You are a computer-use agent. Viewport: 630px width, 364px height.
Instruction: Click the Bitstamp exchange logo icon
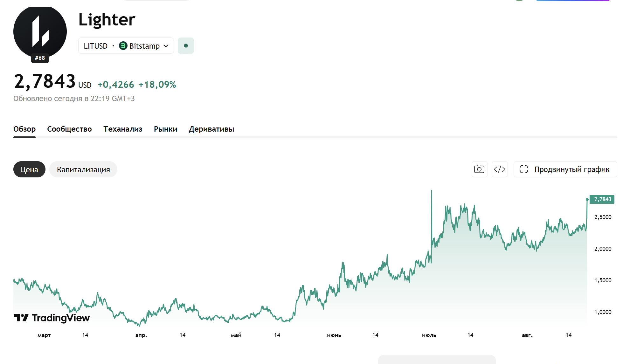[123, 46]
